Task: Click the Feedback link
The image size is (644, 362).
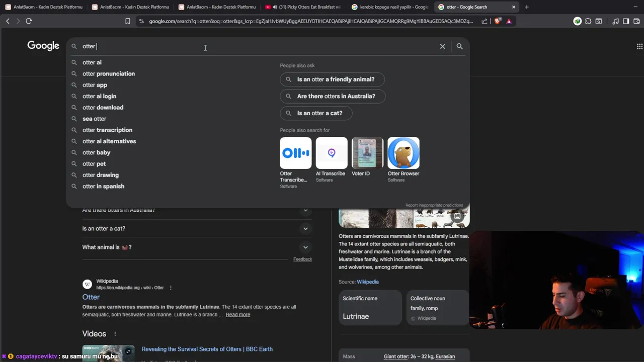Action: (302, 259)
